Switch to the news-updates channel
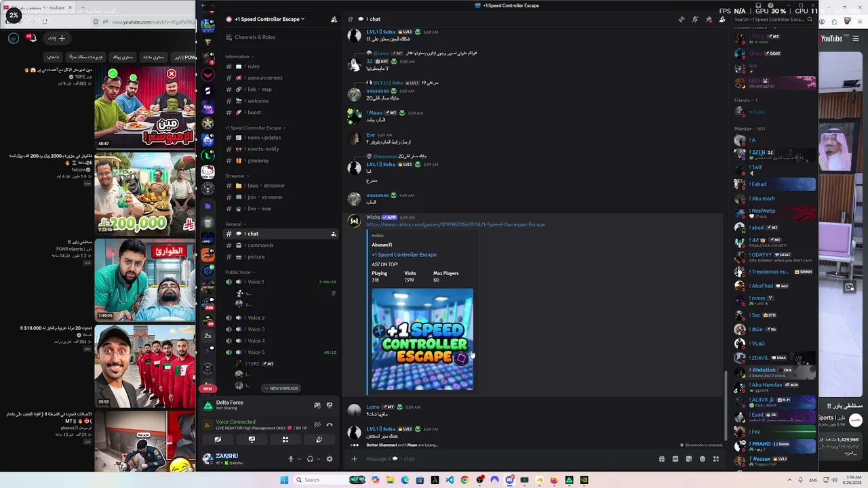 [x=281, y=138]
